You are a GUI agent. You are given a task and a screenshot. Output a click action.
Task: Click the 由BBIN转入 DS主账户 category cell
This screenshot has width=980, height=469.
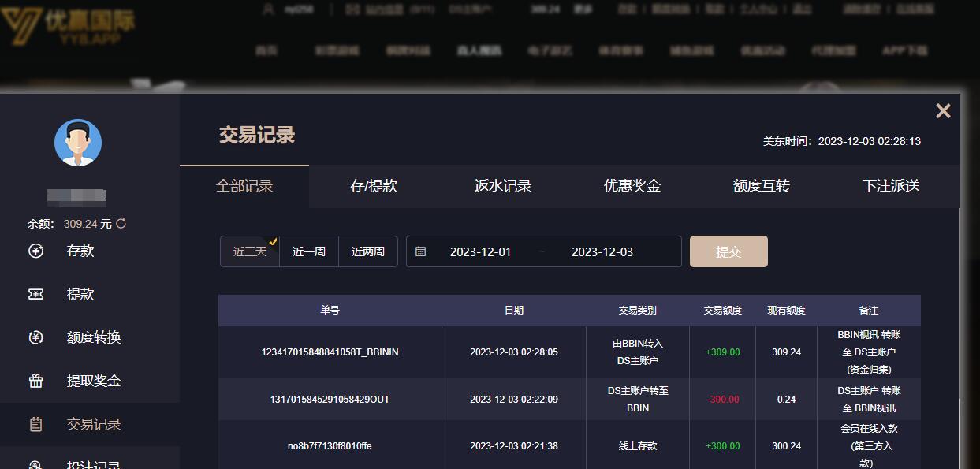coord(638,352)
